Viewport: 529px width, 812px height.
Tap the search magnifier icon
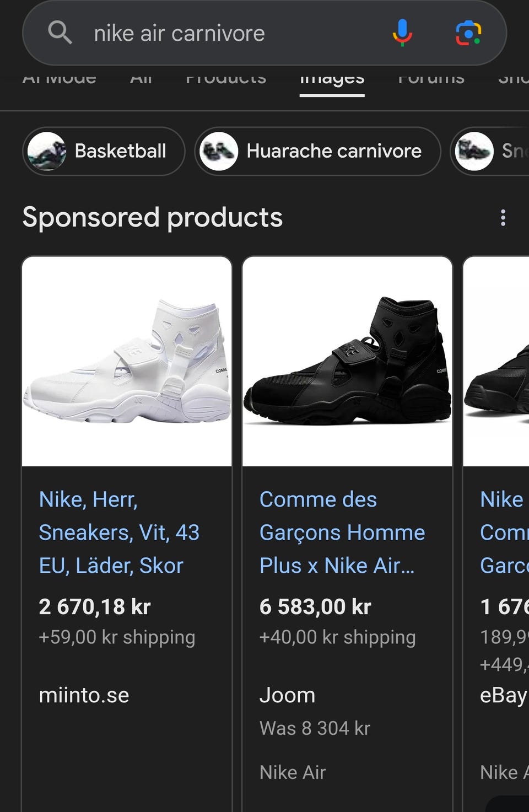click(x=60, y=33)
